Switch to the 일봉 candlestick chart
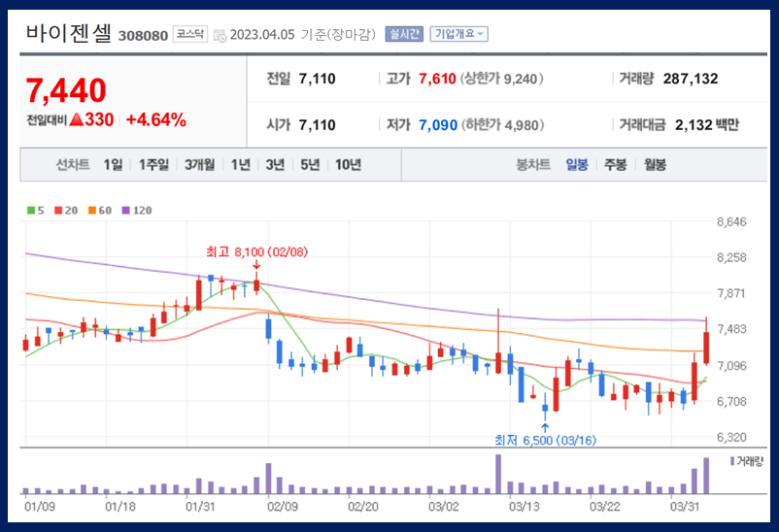 [577, 164]
